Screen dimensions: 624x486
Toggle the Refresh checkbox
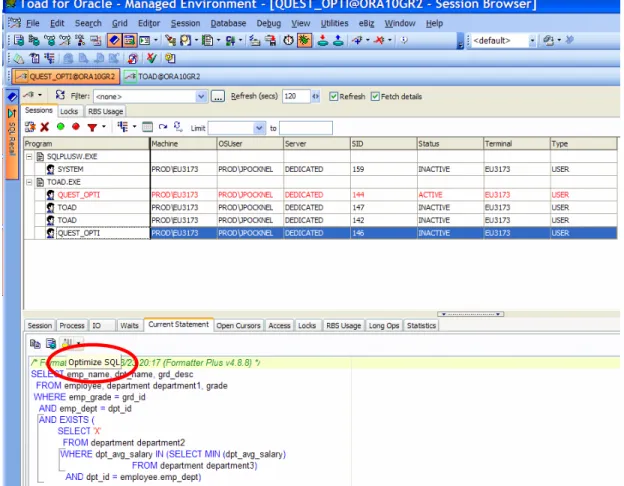coord(333,96)
